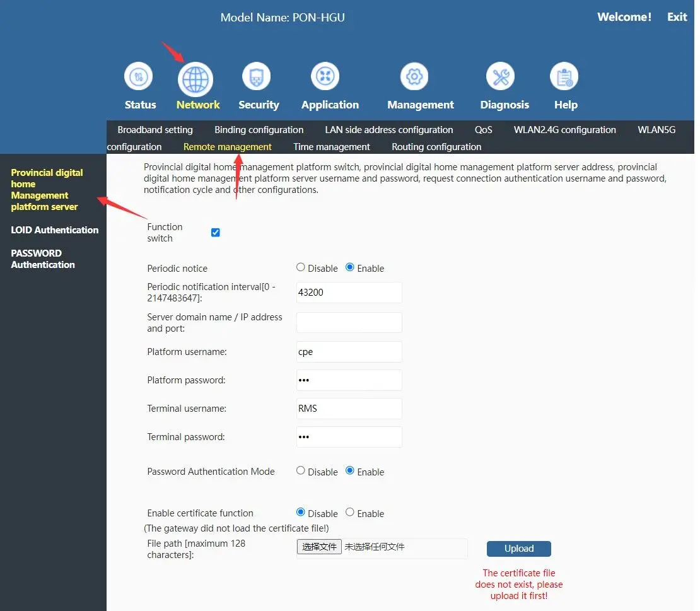Viewport: 700px width, 611px height.
Task: Select LOID Authentication in the sidebar
Action: [x=55, y=230]
